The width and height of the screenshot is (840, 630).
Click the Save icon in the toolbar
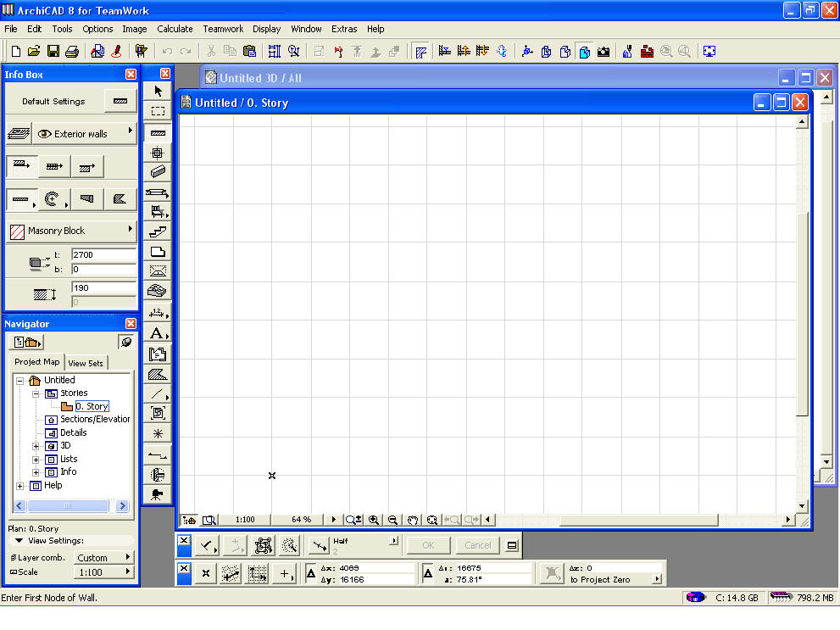53,52
